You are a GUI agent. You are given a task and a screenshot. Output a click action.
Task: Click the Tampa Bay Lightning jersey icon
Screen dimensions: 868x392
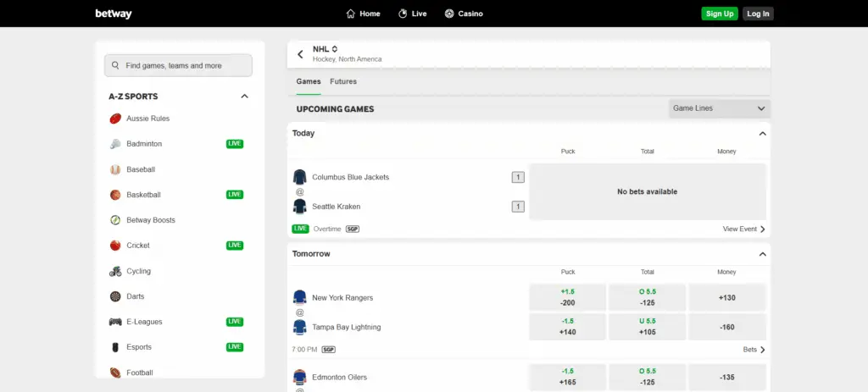299,327
